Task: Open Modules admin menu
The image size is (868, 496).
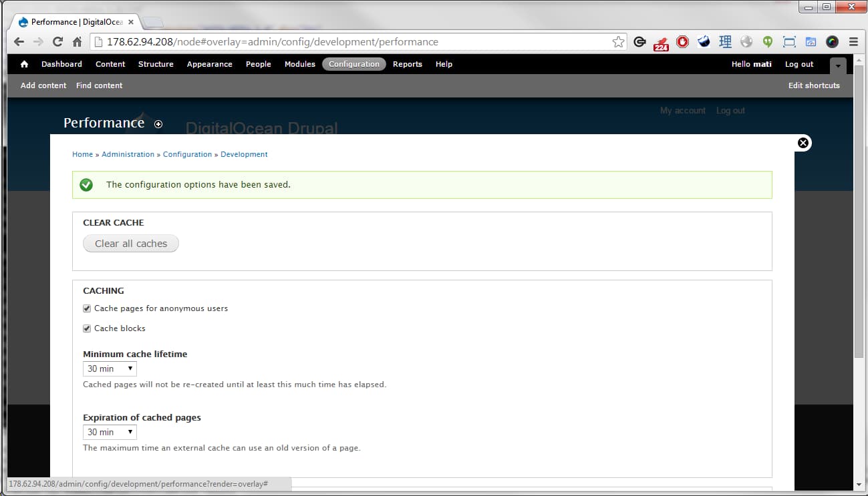Action: (300, 64)
